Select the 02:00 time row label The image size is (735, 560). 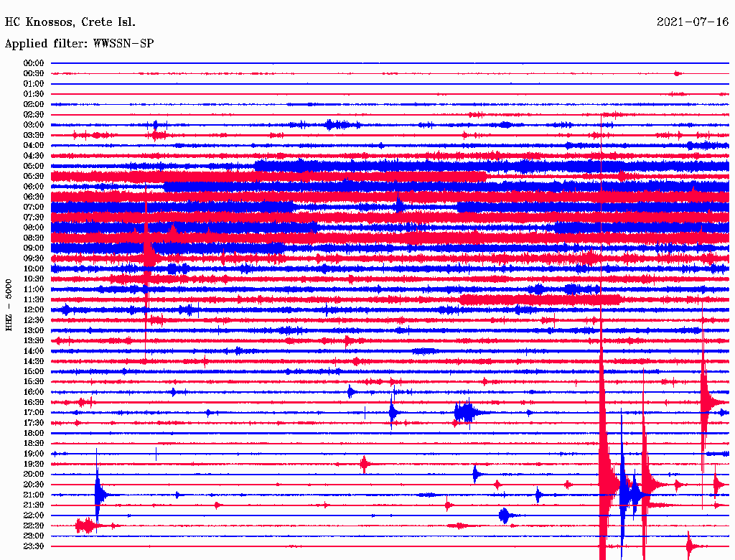[33, 104]
